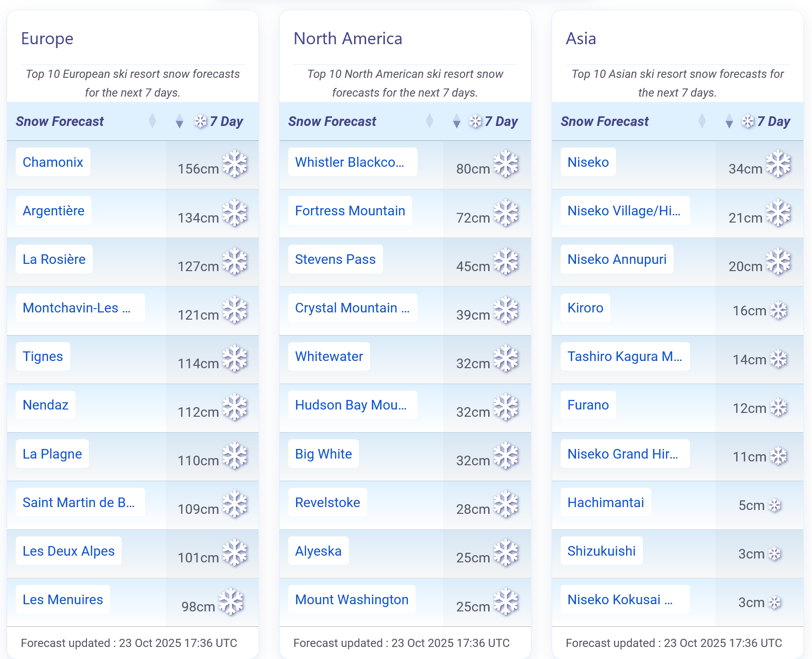812x659 pixels.
Task: Go to the Kiroro resort page
Action: [x=585, y=308]
